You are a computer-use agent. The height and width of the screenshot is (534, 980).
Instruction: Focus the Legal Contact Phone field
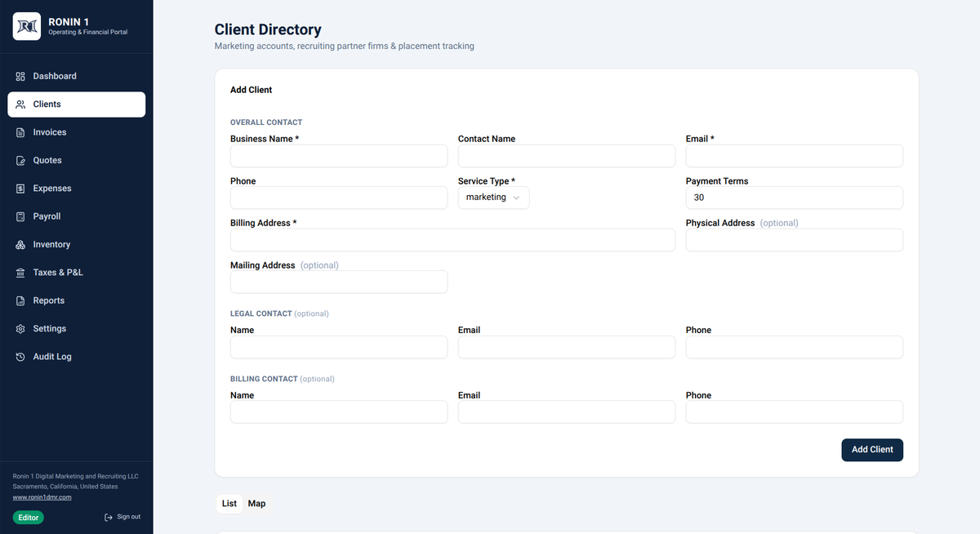tap(795, 347)
